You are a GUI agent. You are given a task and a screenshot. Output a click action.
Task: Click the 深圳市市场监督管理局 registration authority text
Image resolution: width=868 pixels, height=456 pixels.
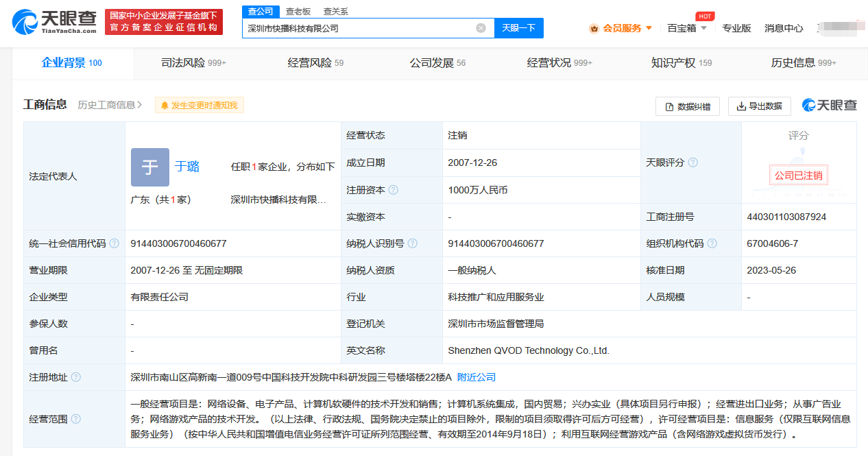(496, 324)
